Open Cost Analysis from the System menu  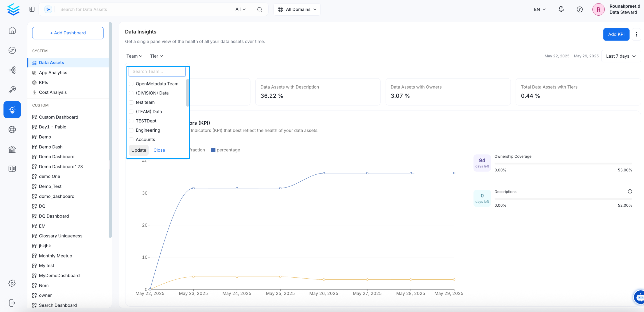[x=53, y=92]
